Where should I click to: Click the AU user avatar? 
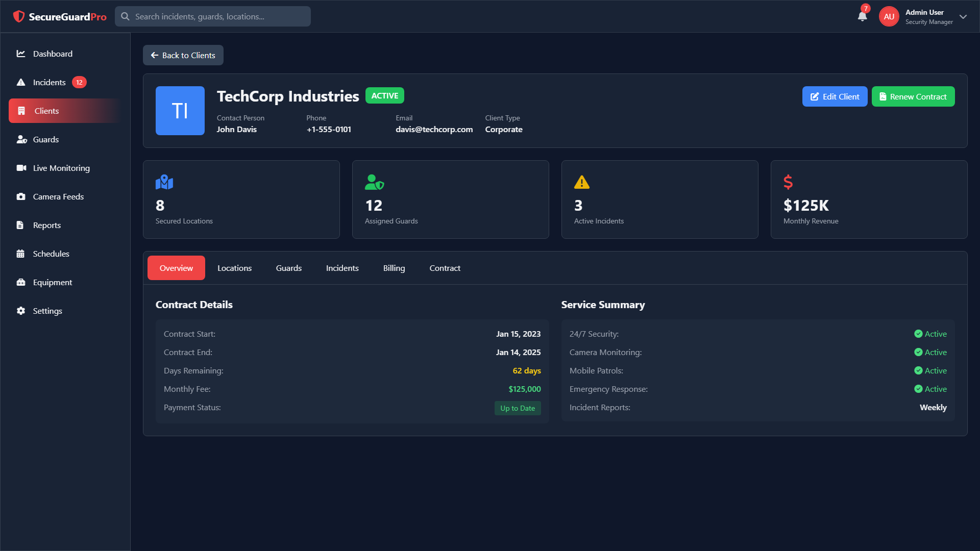889,16
